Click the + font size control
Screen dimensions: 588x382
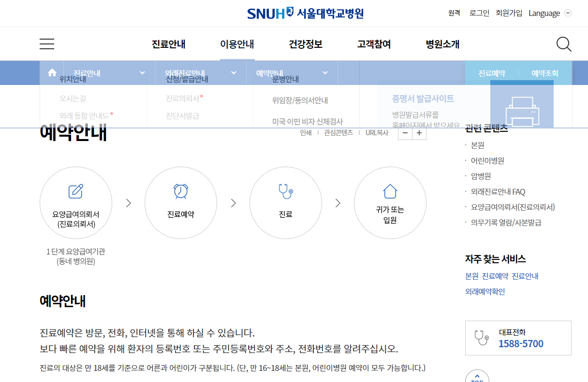click(419, 132)
